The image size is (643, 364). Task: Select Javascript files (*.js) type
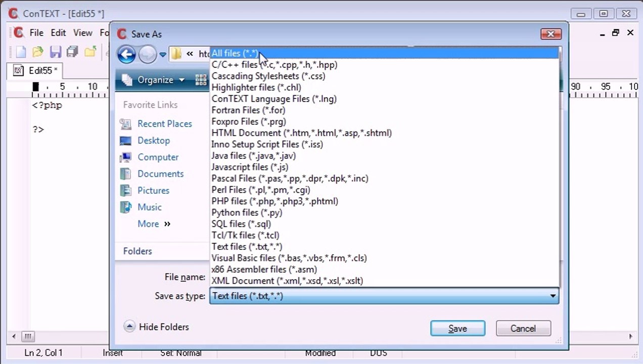coord(385,167)
